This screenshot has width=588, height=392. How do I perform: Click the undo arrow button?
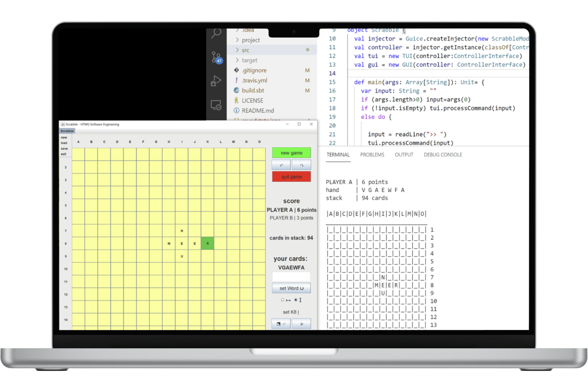point(281,165)
